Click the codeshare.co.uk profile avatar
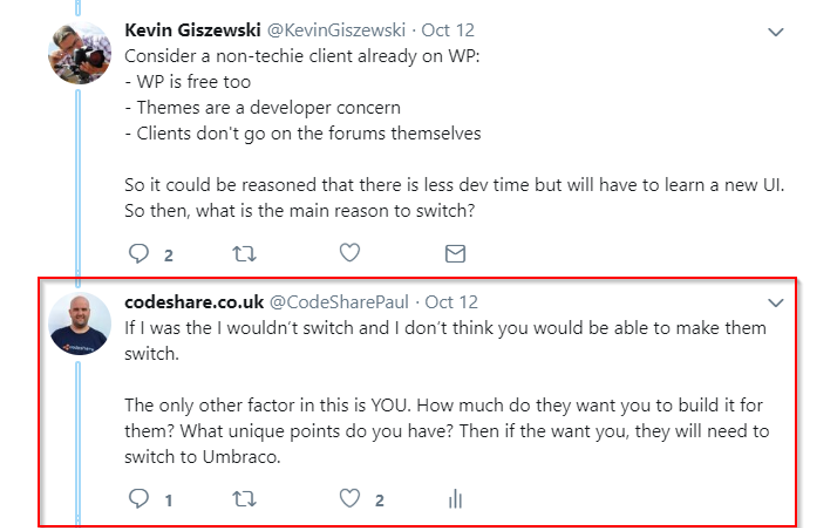 [80, 323]
